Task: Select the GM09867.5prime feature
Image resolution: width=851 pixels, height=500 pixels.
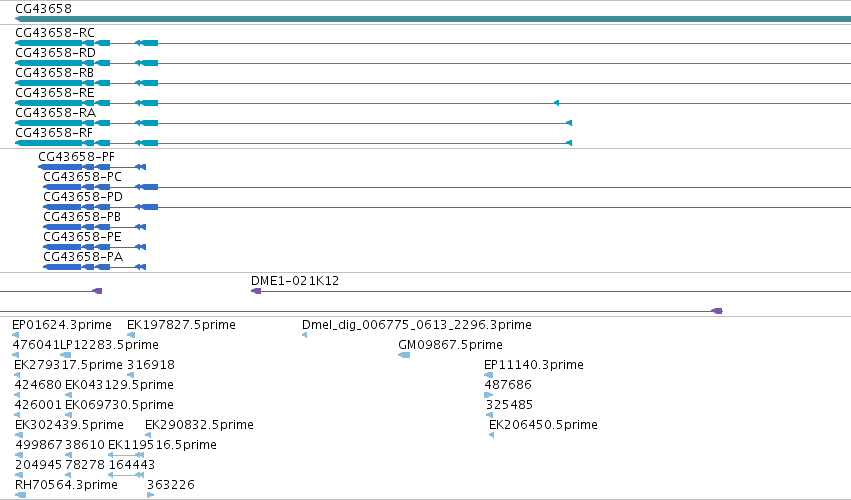Action: pyautogui.click(x=450, y=345)
